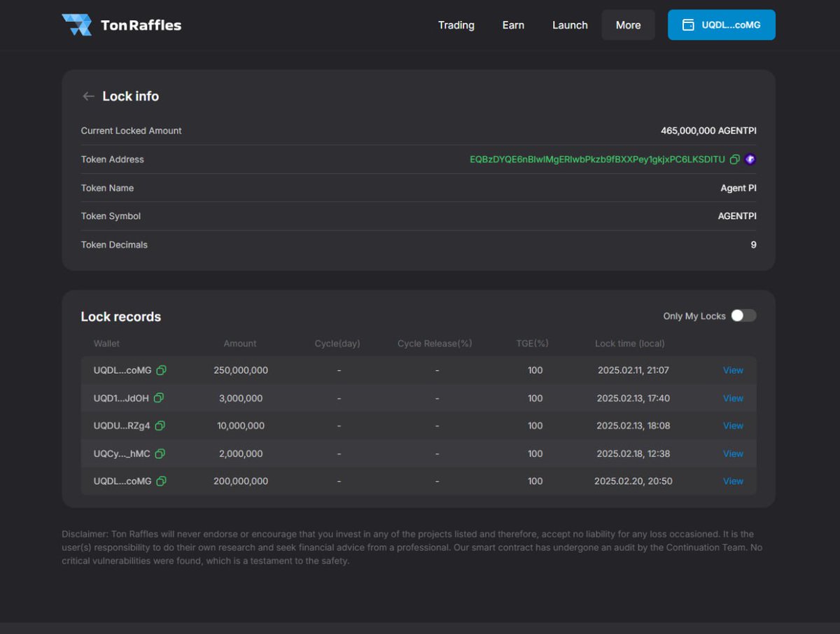Open the Launch menu

[570, 25]
